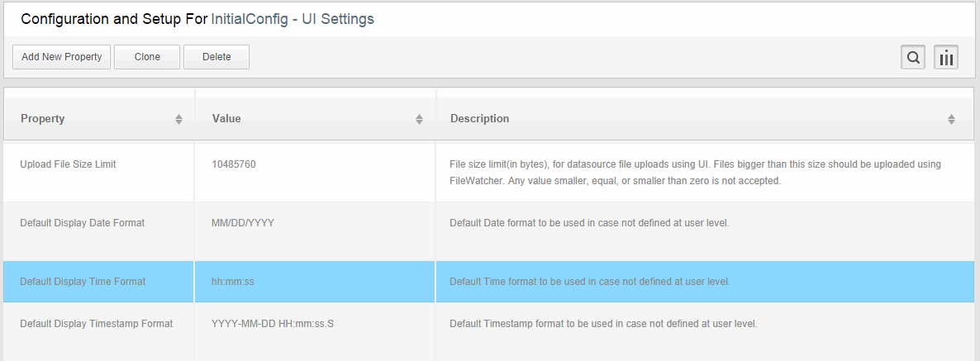Click Add New Property button

coord(61,57)
